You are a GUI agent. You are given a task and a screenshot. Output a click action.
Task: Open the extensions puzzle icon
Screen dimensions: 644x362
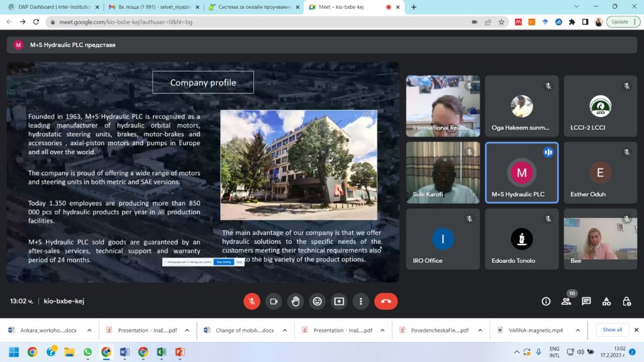coord(572,22)
